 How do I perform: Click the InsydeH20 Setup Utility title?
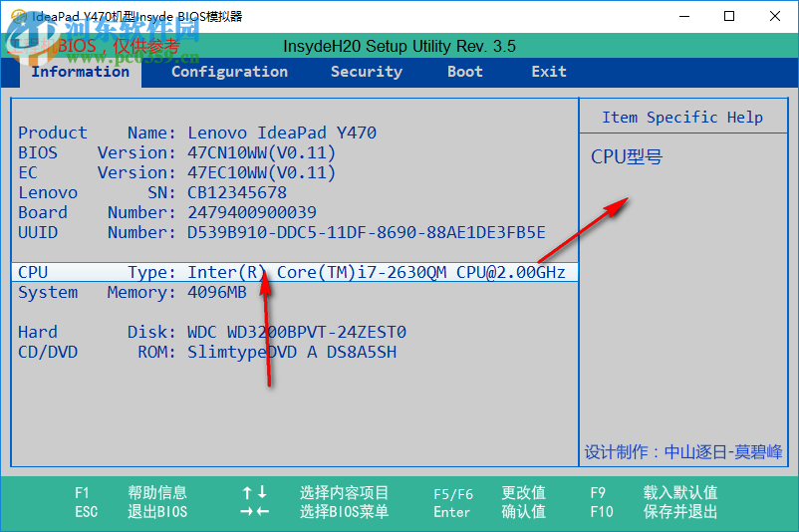pos(399,47)
